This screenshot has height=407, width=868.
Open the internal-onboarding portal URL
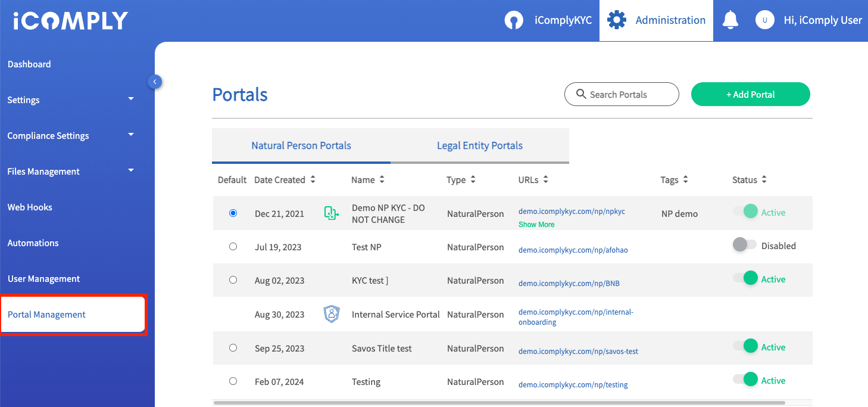tap(576, 317)
